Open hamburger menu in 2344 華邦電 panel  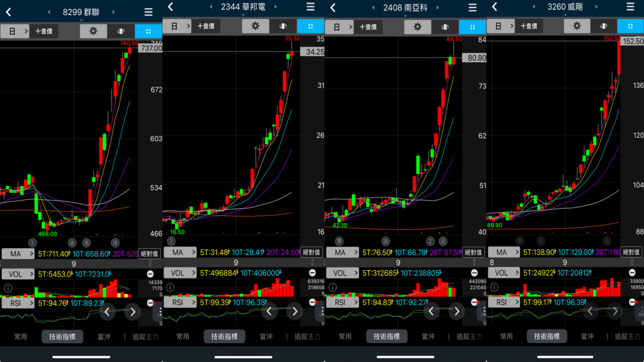310,6
